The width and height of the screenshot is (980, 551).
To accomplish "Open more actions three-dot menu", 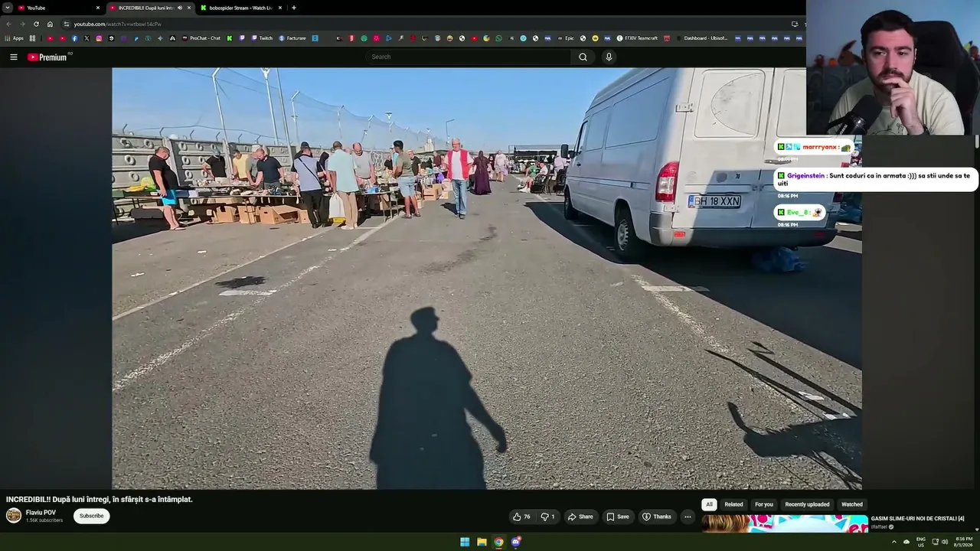I will pos(688,517).
